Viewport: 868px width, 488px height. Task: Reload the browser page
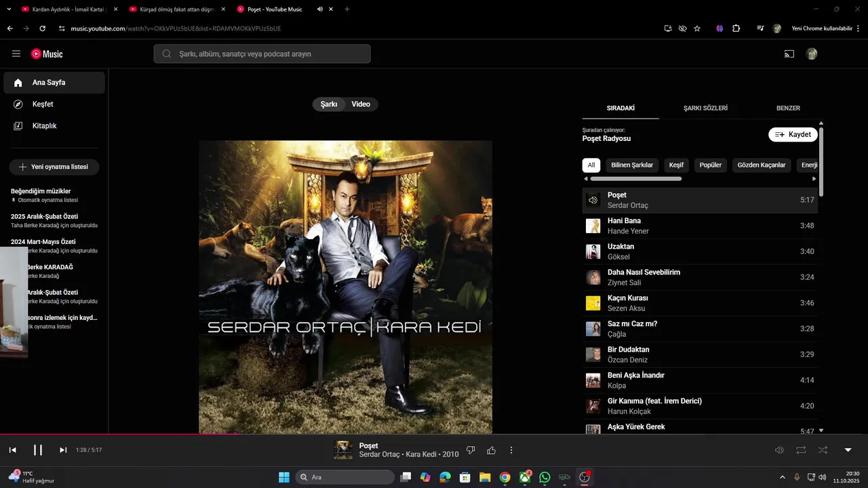click(43, 28)
